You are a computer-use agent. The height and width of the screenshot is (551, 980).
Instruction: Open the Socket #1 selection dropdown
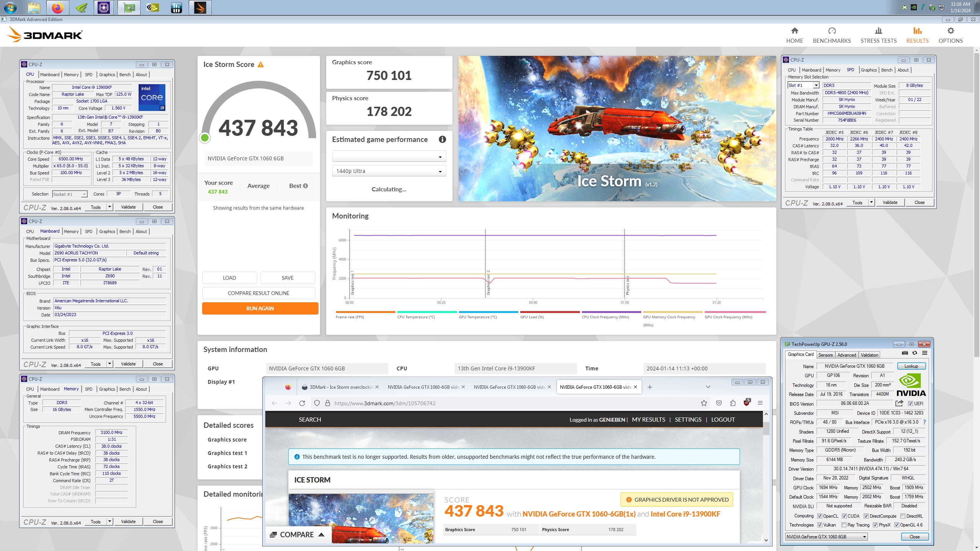pyautogui.click(x=70, y=194)
